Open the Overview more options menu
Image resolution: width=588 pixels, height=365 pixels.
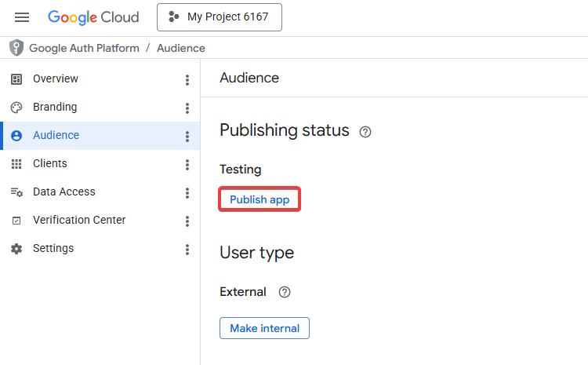point(187,79)
